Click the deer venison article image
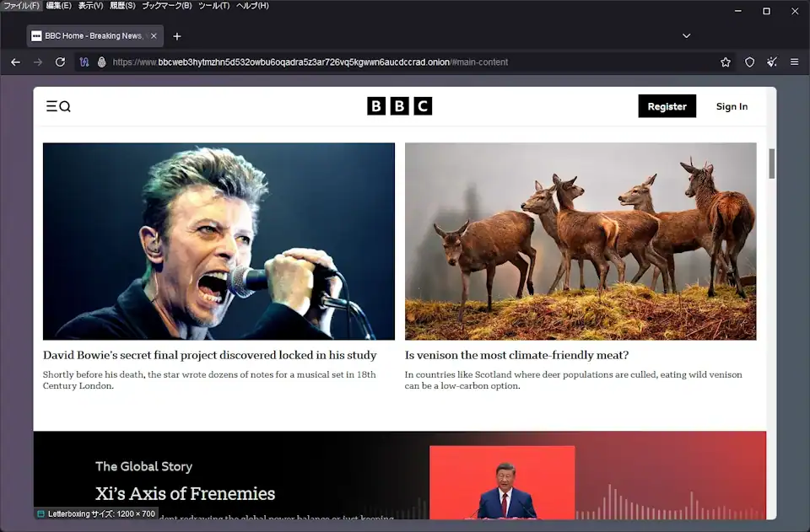The width and height of the screenshot is (810, 532). [580, 241]
